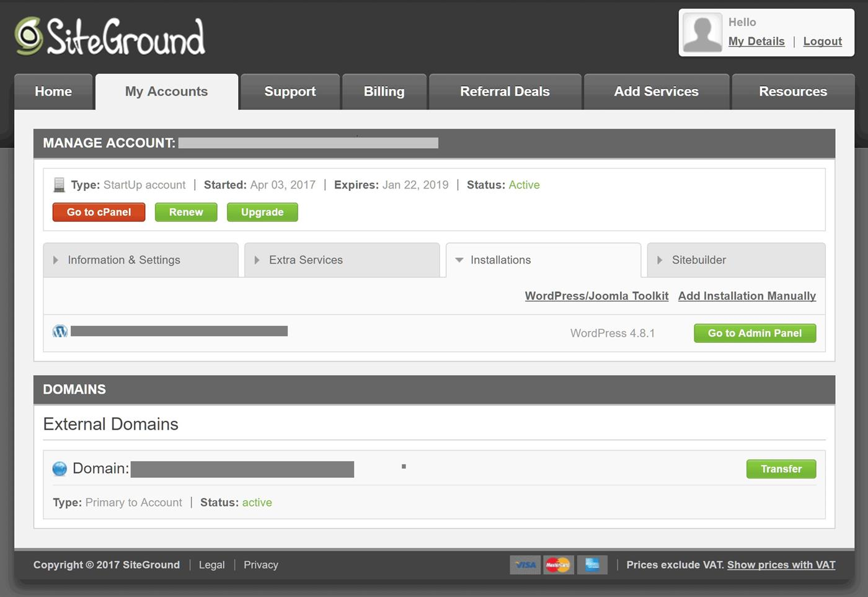
Task: Click the SiteGround logo
Action: point(110,37)
